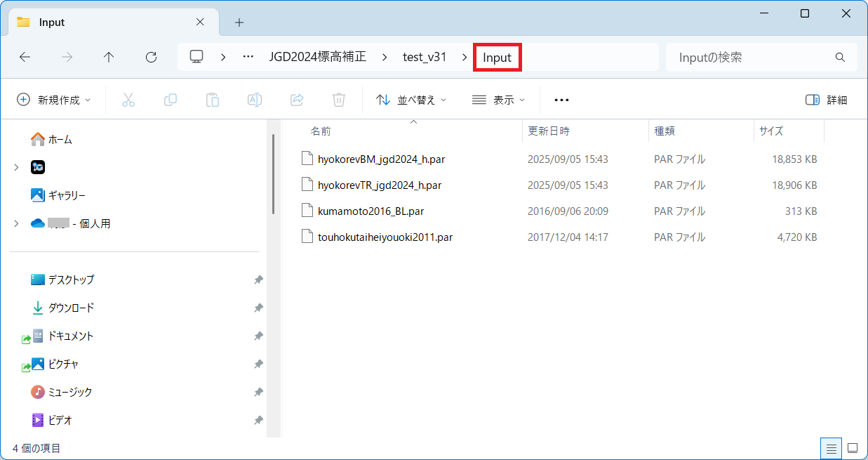Click the Delete trash can icon
This screenshot has height=460, width=868.
pyautogui.click(x=339, y=100)
